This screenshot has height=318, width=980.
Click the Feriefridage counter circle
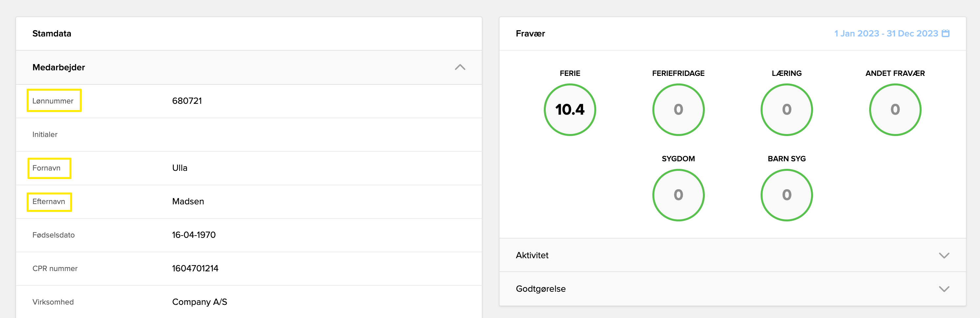point(678,110)
